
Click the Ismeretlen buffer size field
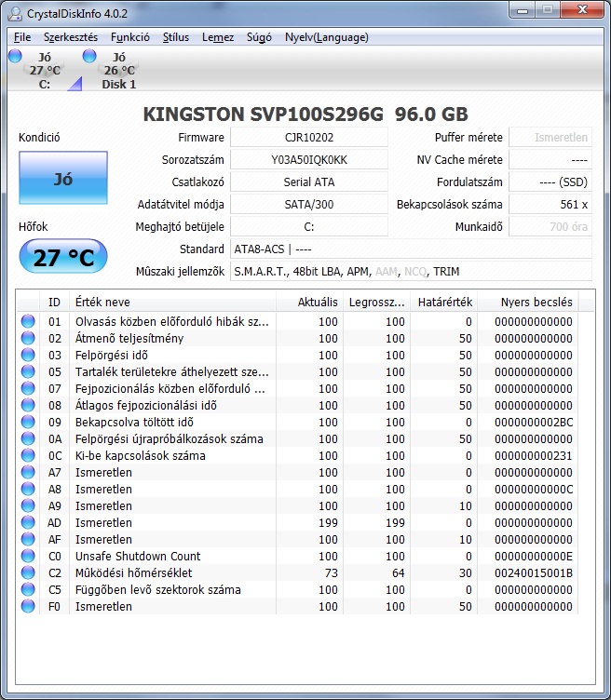point(550,137)
